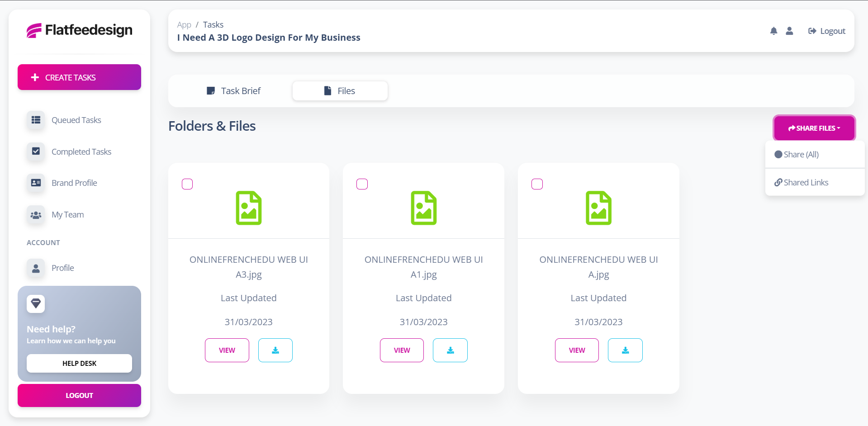This screenshot has width=868, height=426.
Task: Download the A.jpg file
Action: pos(625,350)
